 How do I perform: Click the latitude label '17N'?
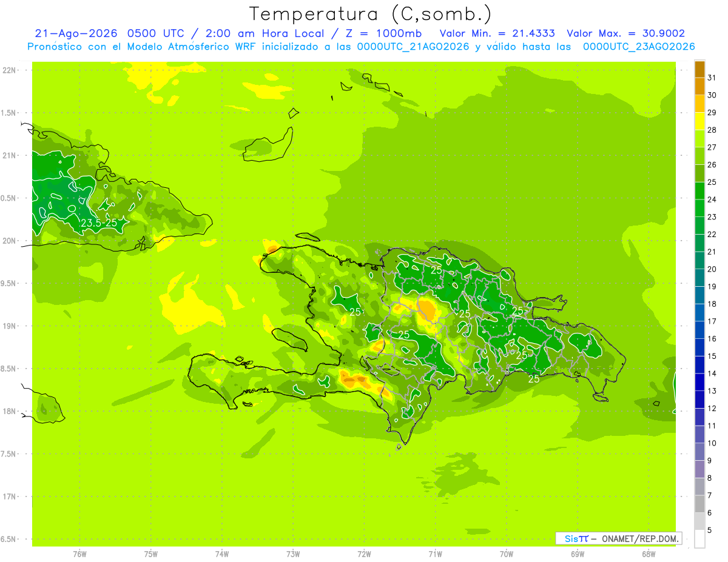coord(9,497)
